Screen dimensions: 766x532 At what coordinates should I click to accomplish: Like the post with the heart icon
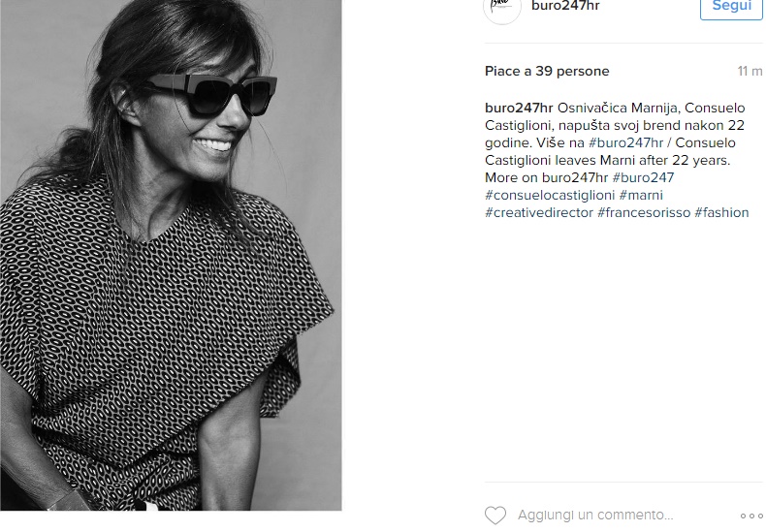[495, 516]
